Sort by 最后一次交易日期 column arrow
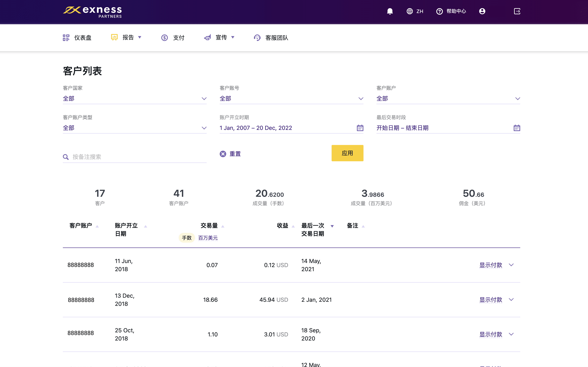This screenshot has height=367, width=588. click(332, 226)
